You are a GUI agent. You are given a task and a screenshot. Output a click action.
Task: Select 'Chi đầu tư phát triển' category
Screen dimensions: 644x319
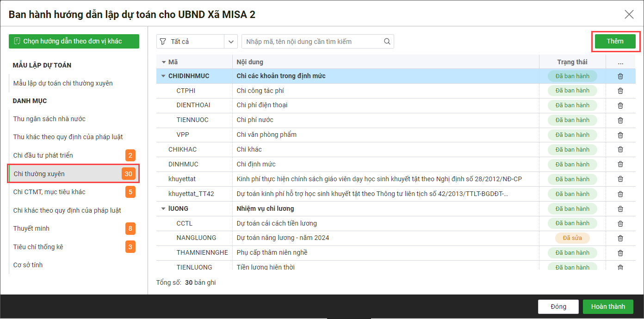click(43, 155)
